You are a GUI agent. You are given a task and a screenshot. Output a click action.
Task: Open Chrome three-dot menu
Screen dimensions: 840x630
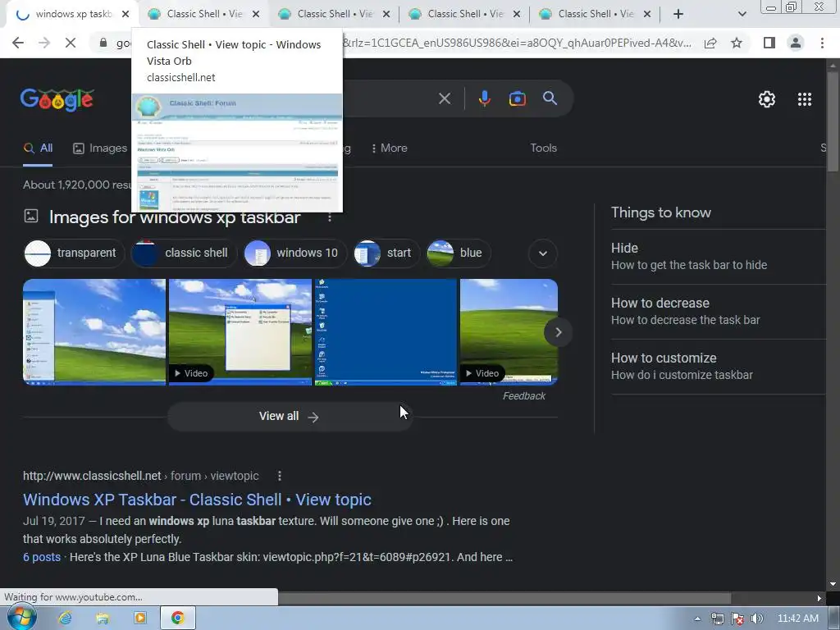point(822,43)
